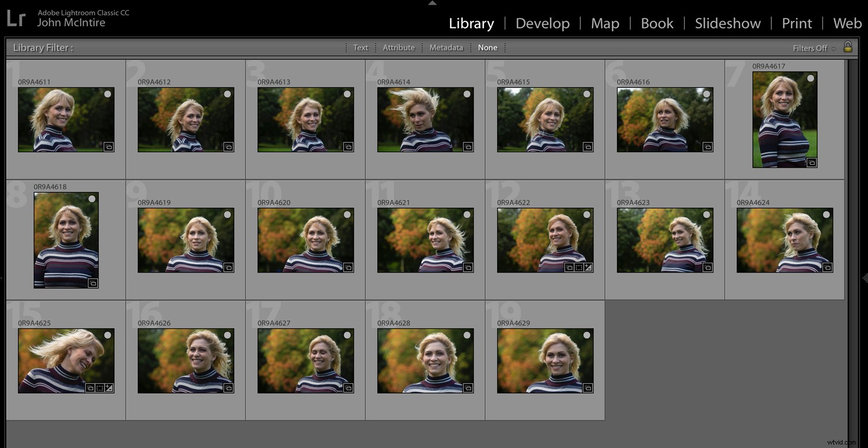Viewport: 868px width, 448px height.
Task: Click the crop badge on photo 0R9A4622
Action: [578, 267]
